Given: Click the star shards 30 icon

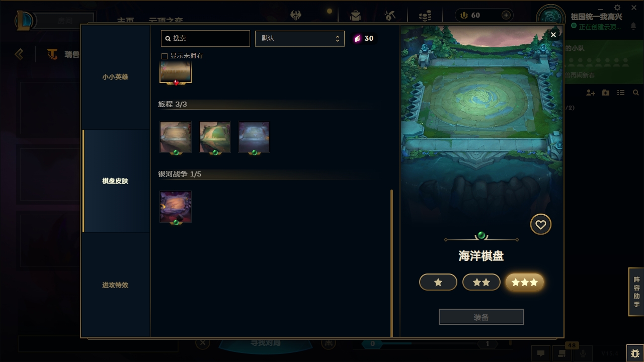Looking at the screenshot, I should coord(357,38).
